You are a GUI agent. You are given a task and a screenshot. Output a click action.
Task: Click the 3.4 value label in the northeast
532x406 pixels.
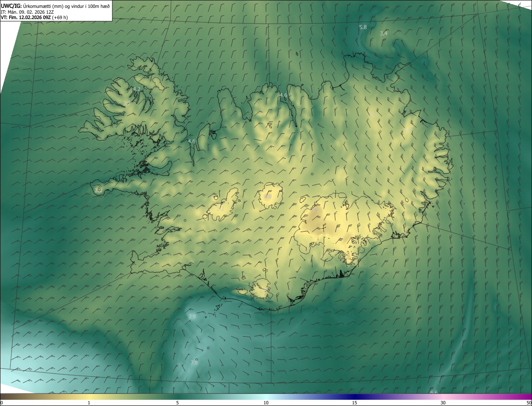(384, 33)
